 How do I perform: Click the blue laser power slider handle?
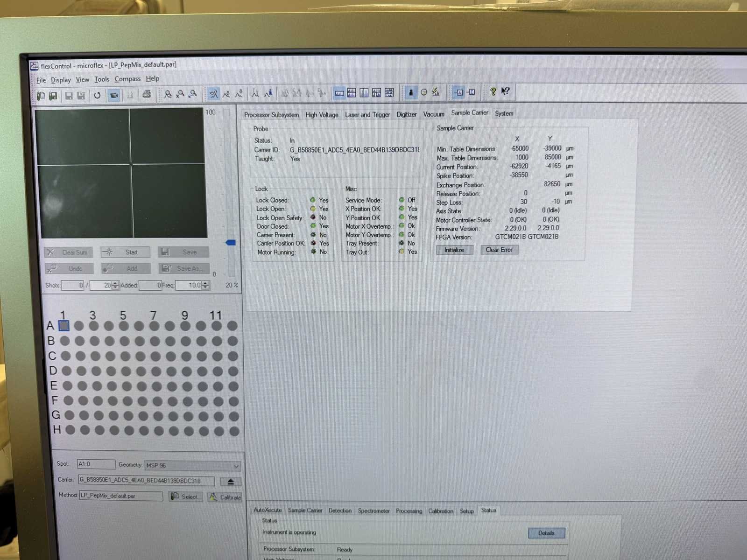coord(230,243)
